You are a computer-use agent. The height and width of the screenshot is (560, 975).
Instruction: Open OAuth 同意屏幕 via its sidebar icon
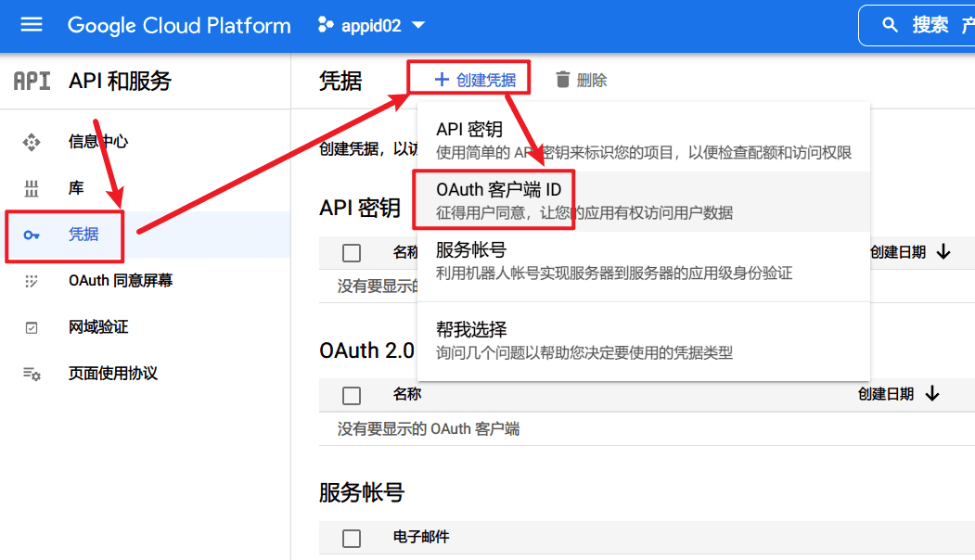pos(32,281)
